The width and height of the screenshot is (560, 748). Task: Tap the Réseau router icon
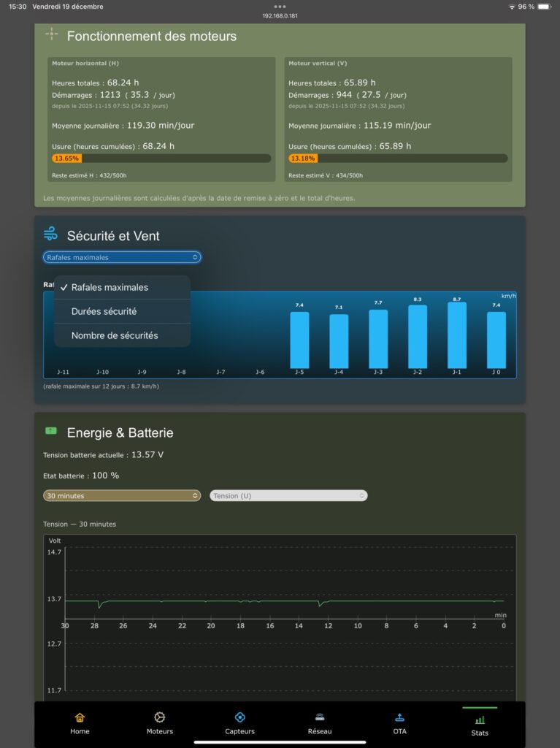tap(320, 717)
